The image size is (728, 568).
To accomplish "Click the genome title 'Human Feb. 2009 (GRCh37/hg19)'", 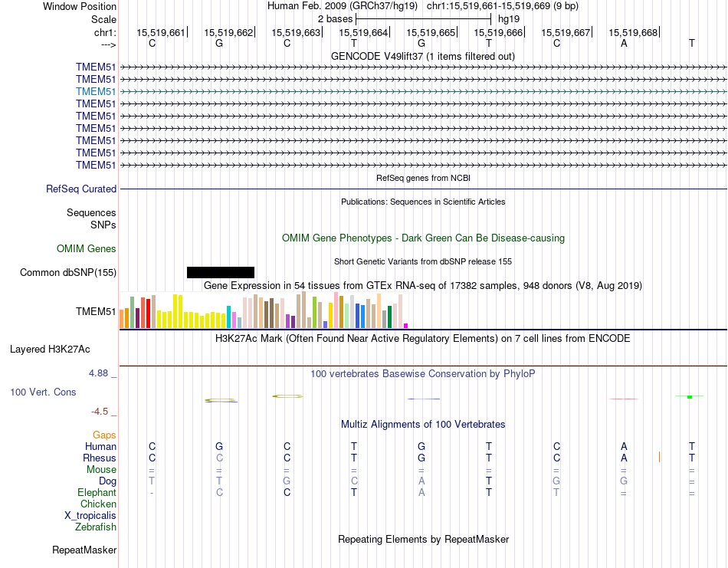I will coord(343,6).
